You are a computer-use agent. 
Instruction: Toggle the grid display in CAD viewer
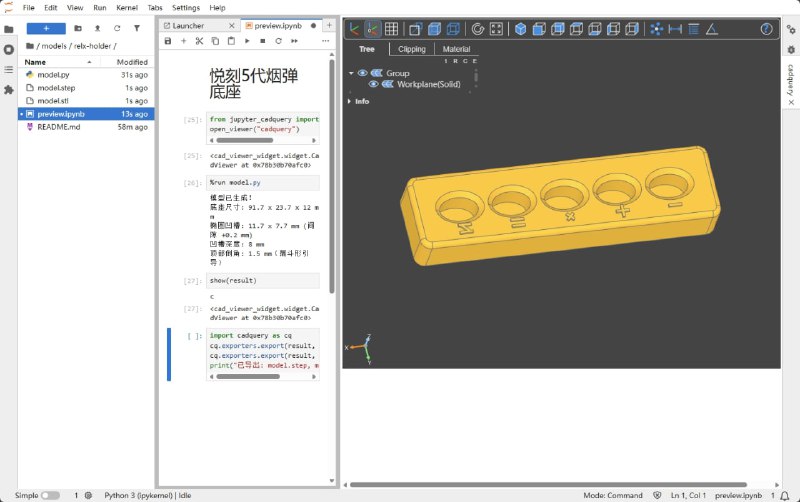click(391, 29)
